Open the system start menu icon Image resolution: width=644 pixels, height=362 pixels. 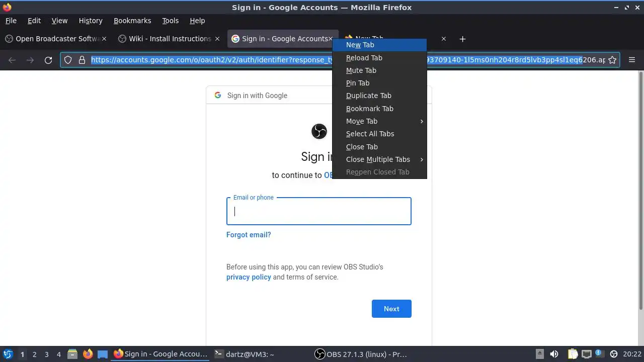(x=8, y=354)
